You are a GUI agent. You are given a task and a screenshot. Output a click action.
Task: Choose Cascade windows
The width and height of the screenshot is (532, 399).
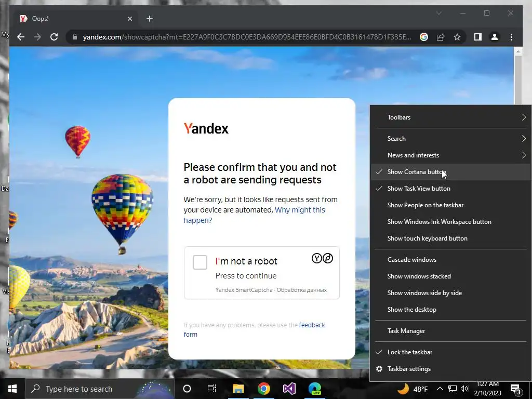tap(450, 260)
